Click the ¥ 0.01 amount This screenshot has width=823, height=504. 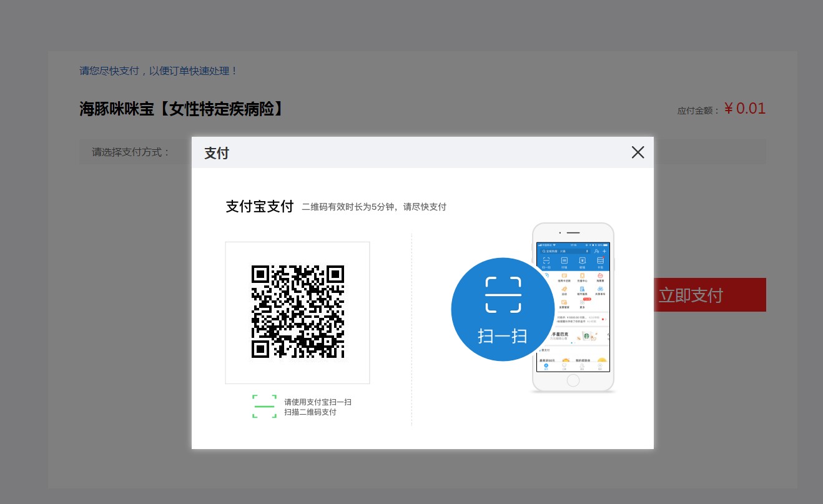point(745,109)
